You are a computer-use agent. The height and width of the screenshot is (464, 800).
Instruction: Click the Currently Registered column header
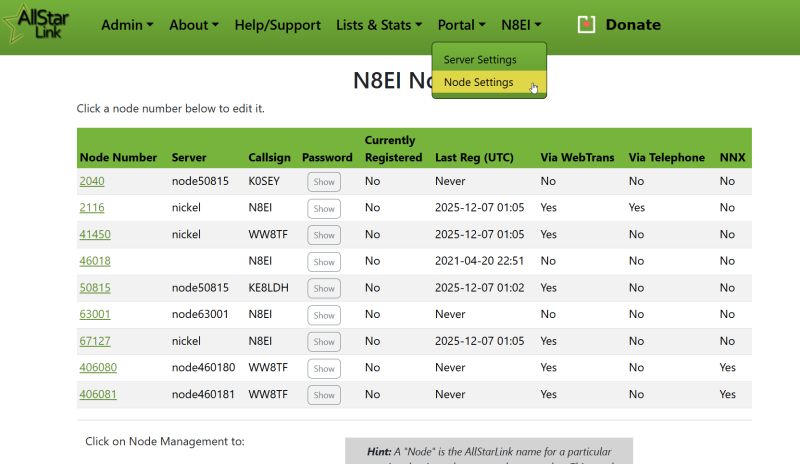click(393, 149)
